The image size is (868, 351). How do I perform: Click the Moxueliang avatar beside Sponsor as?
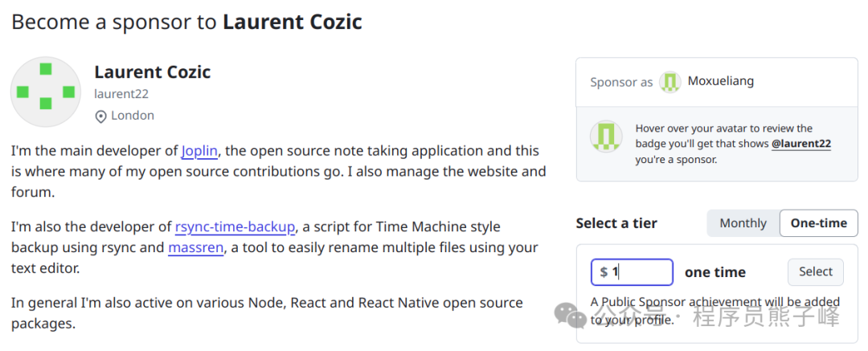click(x=669, y=82)
